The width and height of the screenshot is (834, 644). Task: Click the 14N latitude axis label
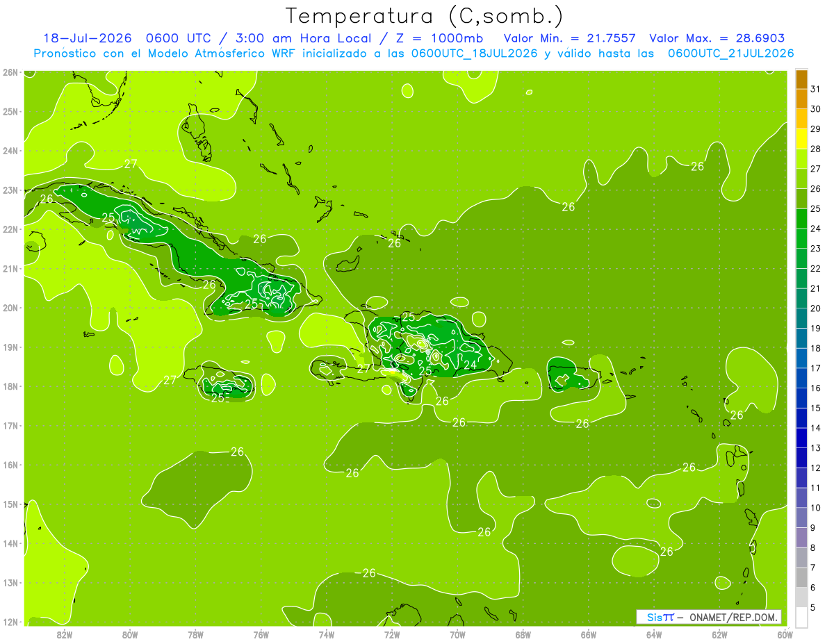(x=10, y=543)
